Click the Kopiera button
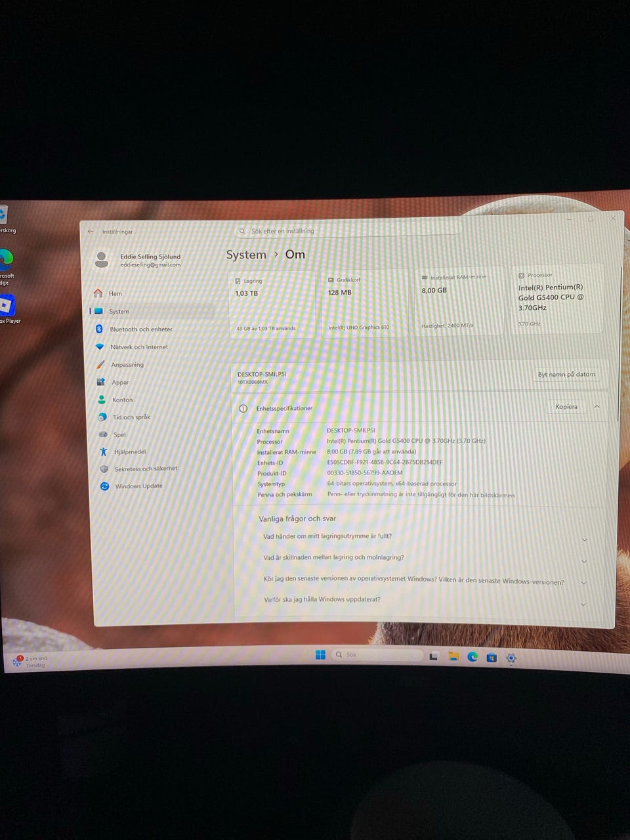 click(x=566, y=407)
